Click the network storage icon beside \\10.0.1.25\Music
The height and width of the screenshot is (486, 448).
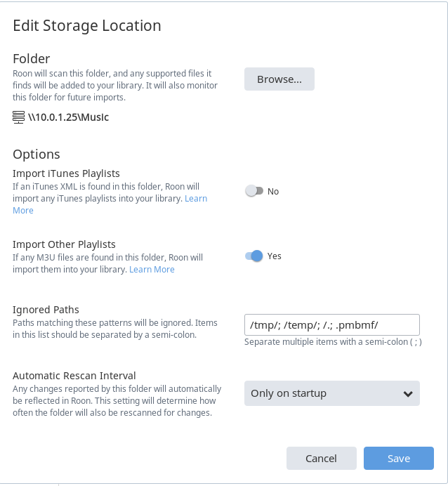click(x=18, y=117)
